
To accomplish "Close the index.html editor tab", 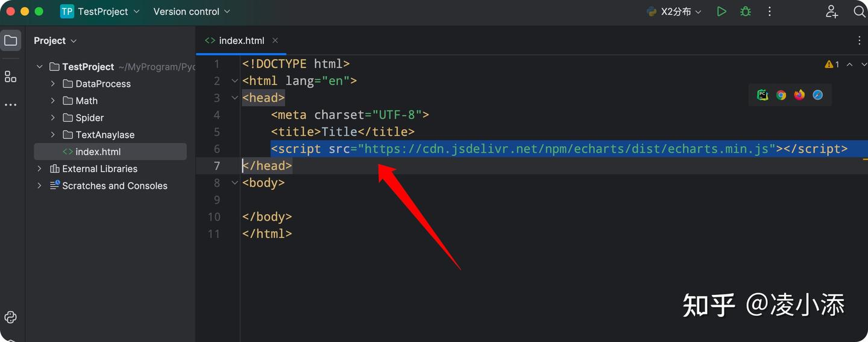I will [275, 40].
